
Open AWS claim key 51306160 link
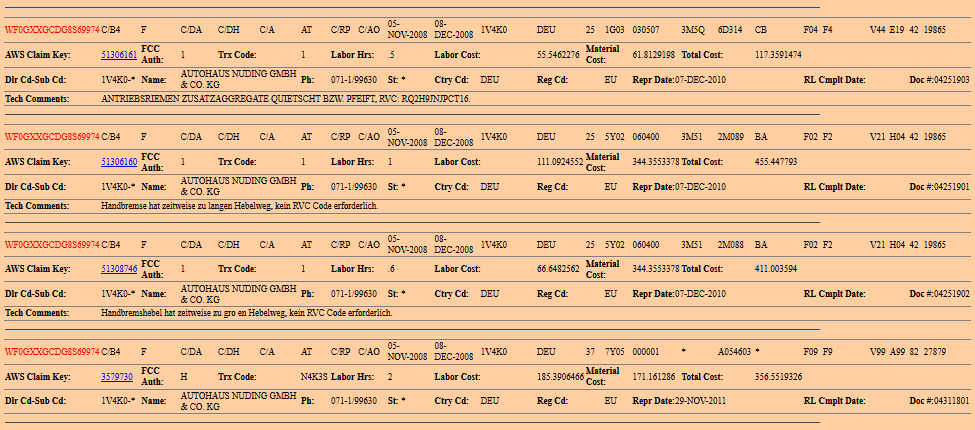(x=119, y=161)
